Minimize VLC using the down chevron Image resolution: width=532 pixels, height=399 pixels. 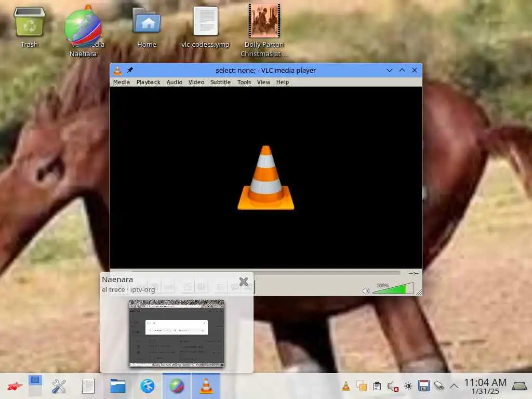tap(390, 70)
